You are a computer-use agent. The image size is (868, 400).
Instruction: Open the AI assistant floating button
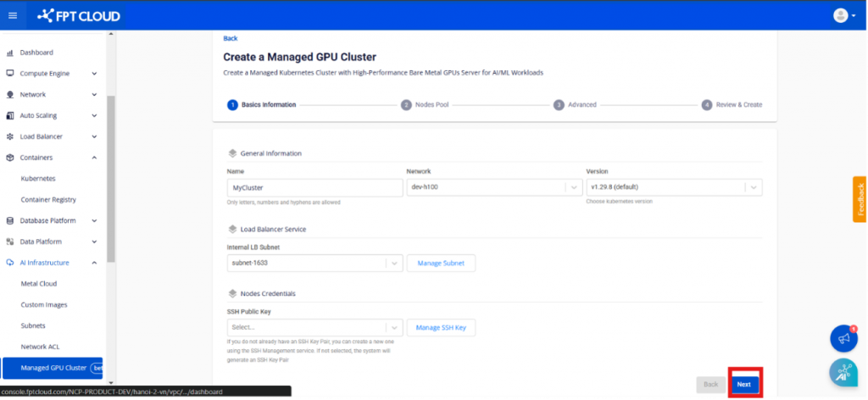(843, 372)
